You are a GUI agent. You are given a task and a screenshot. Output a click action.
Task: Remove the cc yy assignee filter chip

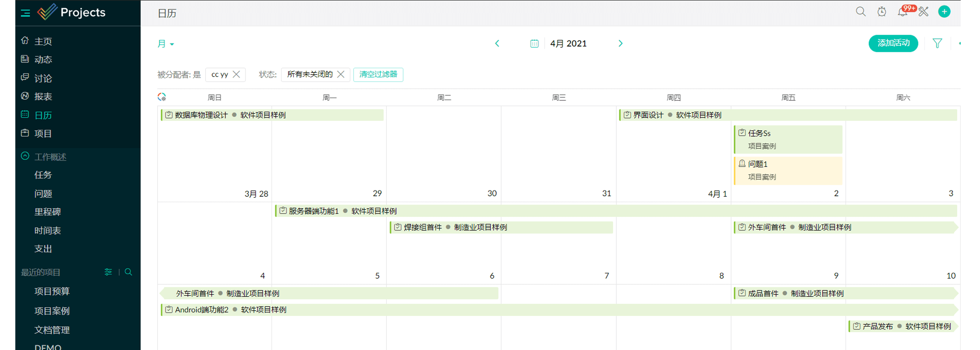[236, 75]
